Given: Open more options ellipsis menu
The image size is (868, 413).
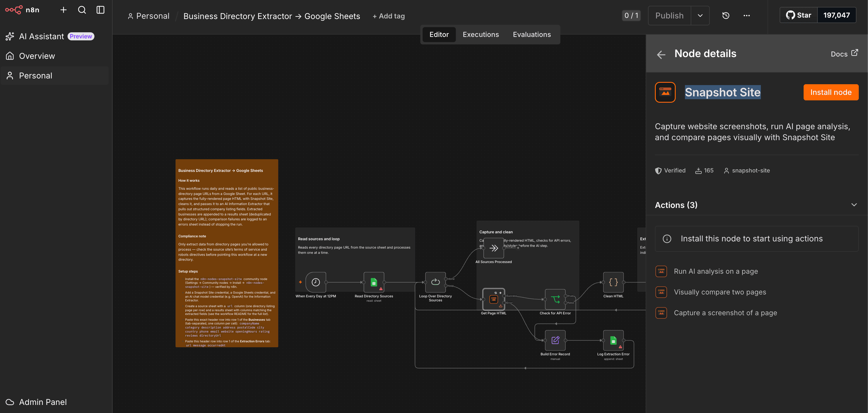Looking at the screenshot, I should click(746, 16).
